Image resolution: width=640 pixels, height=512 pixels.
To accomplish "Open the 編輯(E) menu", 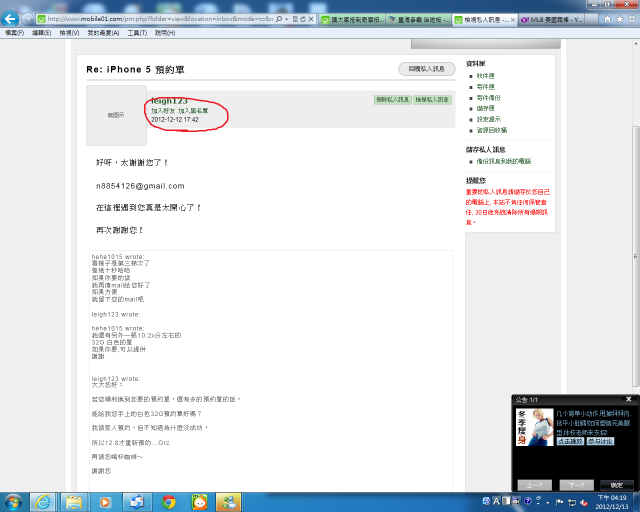I will click(42, 33).
